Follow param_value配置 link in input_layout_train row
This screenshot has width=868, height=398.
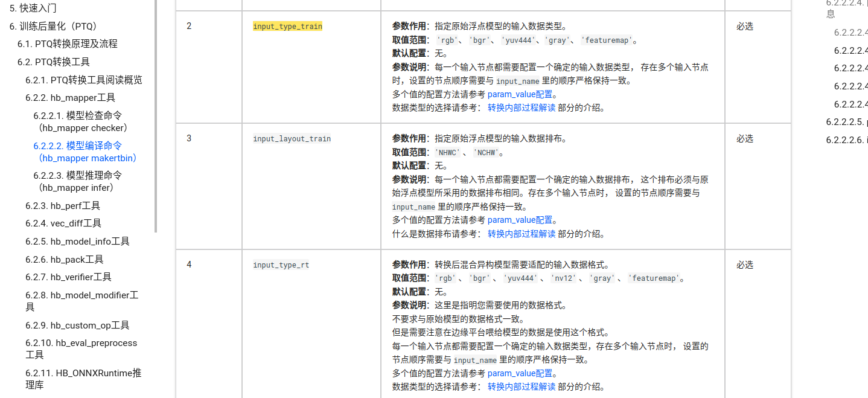coord(520,220)
